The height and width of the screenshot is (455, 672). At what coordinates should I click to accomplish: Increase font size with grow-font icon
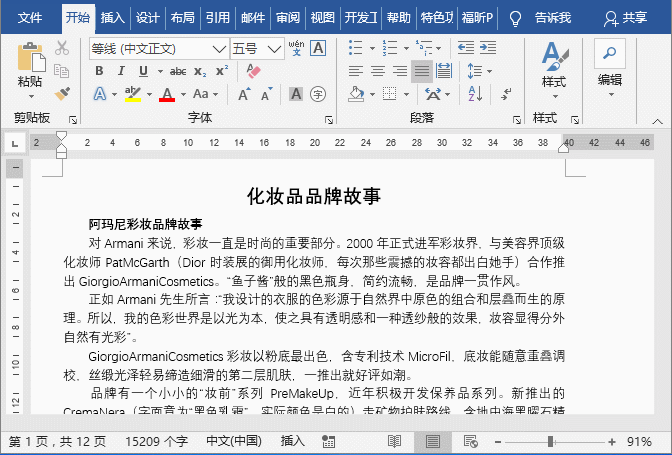(x=245, y=94)
